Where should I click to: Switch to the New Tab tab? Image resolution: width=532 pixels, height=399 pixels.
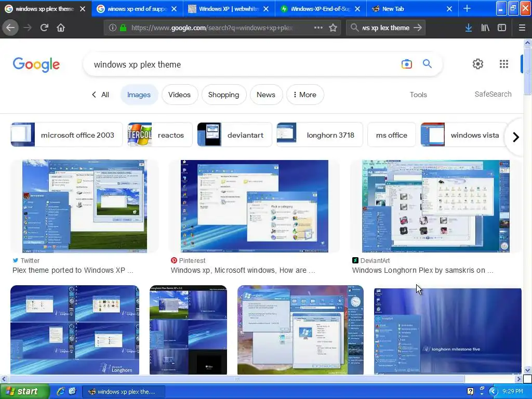(x=412, y=8)
